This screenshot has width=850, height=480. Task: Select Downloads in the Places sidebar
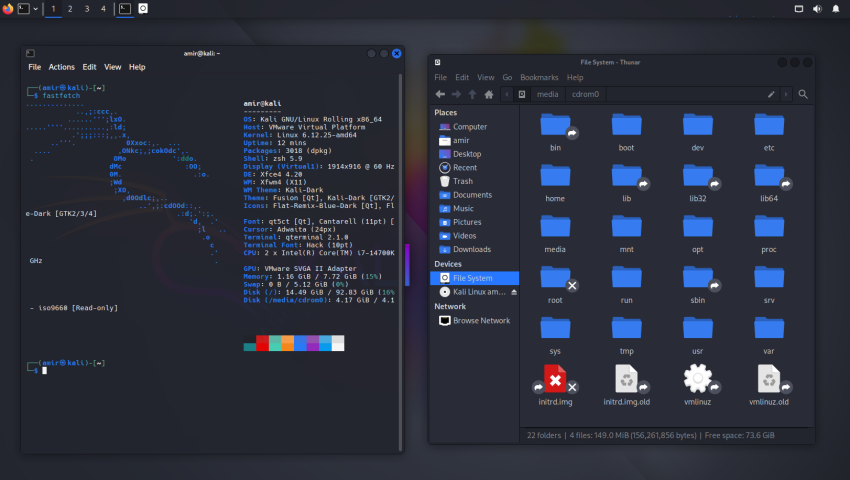[x=471, y=249]
